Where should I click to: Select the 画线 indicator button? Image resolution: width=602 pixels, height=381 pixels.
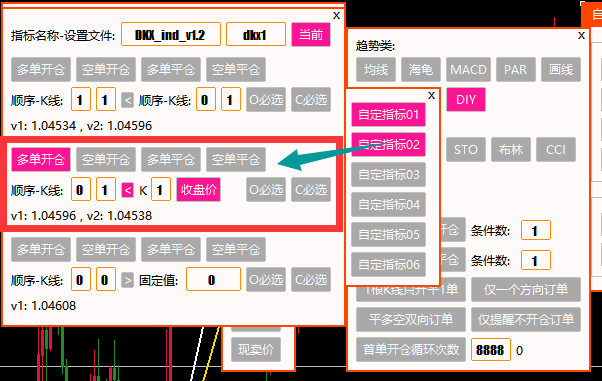561,70
